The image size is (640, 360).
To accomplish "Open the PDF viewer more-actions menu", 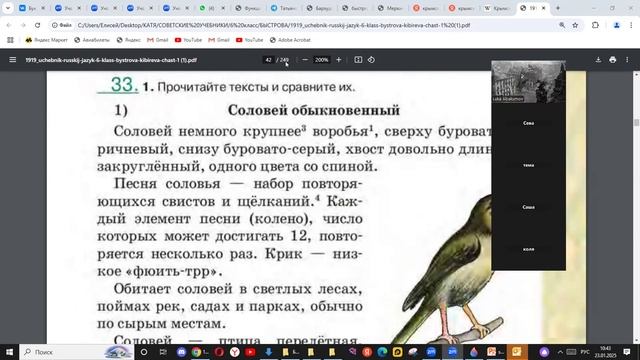I will tap(627, 60).
